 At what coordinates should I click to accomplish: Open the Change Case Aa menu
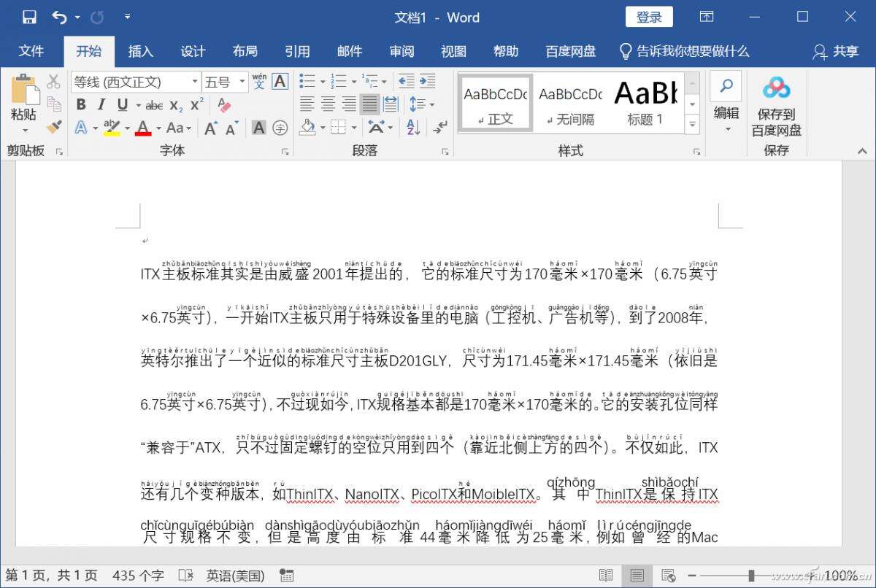[178, 128]
